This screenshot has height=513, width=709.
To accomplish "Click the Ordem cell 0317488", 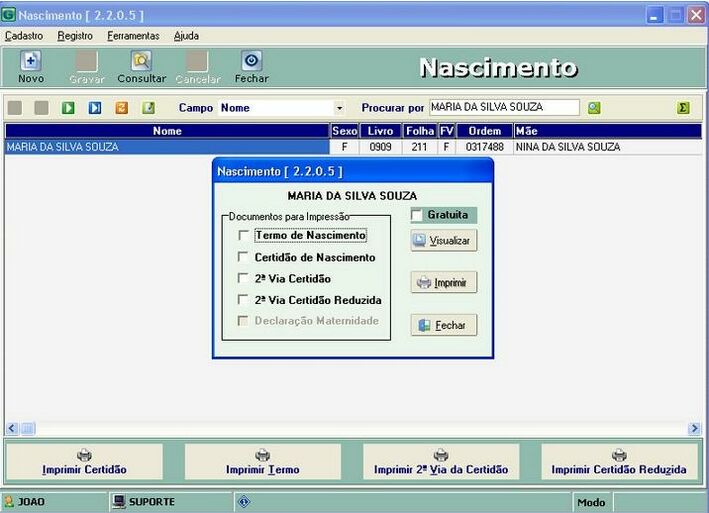I will tap(485, 147).
